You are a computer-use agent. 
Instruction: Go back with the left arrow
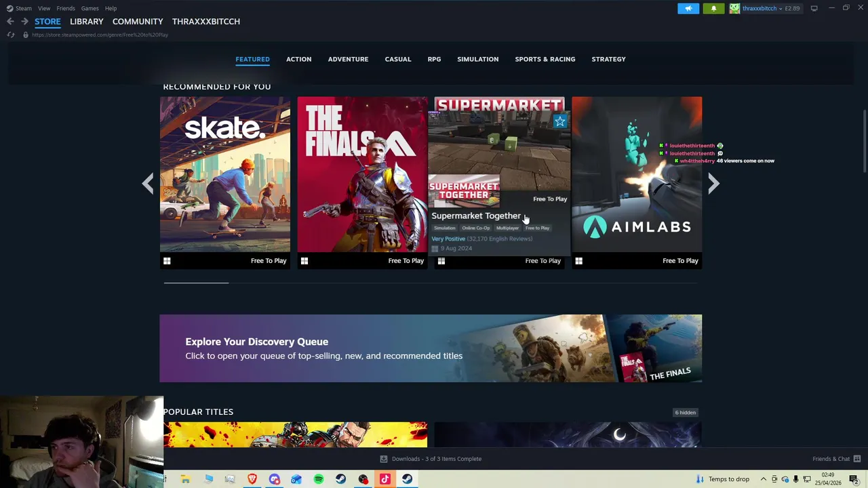[x=10, y=22]
